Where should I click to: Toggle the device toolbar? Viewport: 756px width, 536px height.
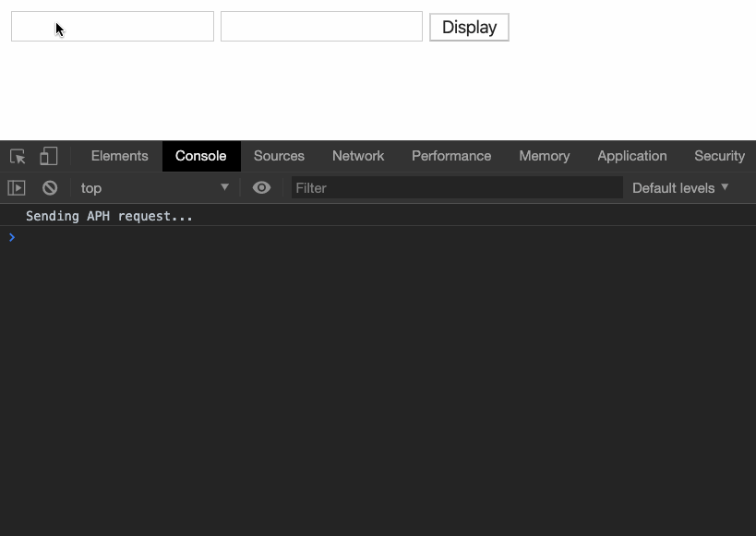(48, 156)
